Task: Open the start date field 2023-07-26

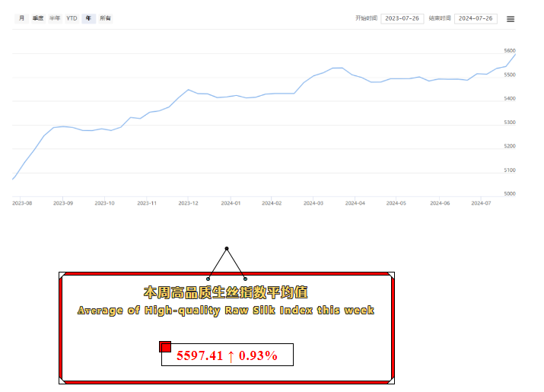Action: [402, 18]
